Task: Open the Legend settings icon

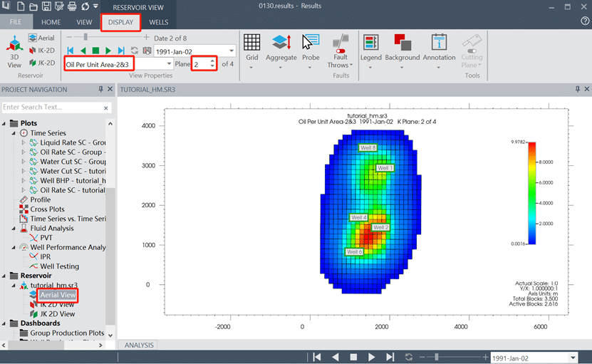Action: coord(370,46)
